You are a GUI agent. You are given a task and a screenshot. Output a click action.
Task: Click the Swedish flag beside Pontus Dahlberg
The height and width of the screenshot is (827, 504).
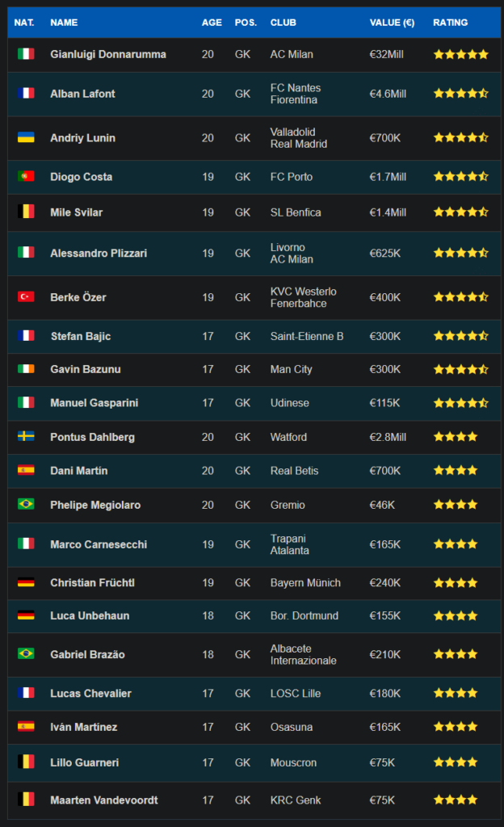point(26,437)
